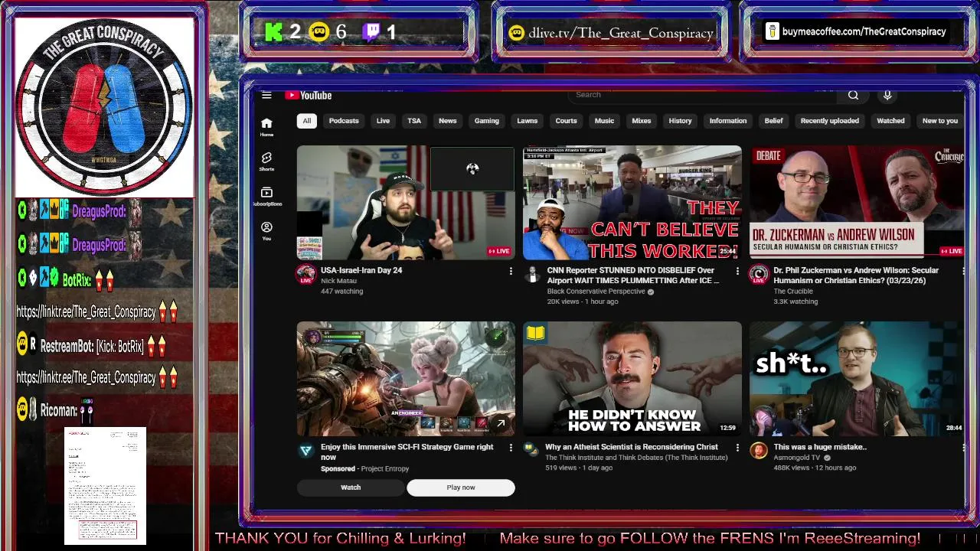Click Asmongold TV channel avatar
Image resolution: width=980 pixels, height=551 pixels.
click(x=759, y=451)
